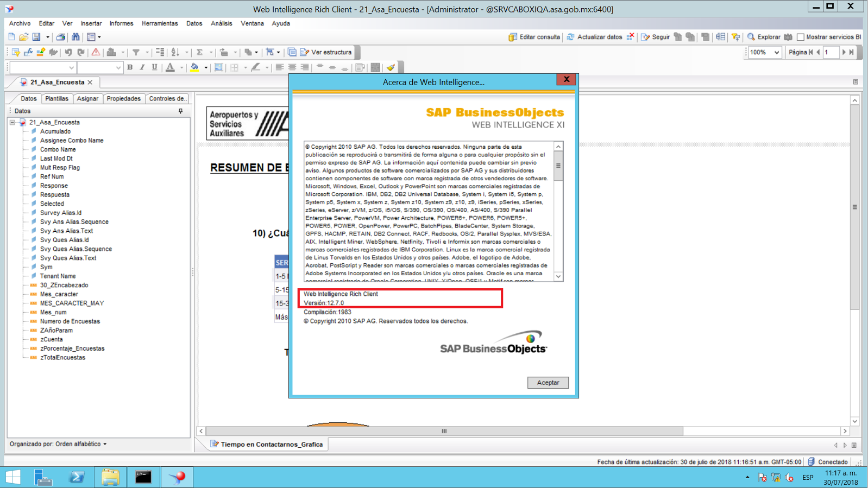Click the copyright text scrollbar down arrow
The height and width of the screenshot is (488, 868).
tap(558, 277)
